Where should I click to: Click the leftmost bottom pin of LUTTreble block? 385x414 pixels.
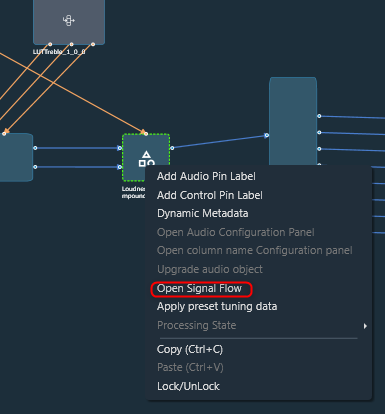[50, 44]
